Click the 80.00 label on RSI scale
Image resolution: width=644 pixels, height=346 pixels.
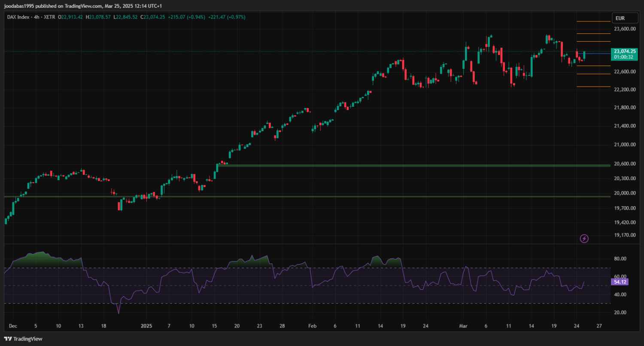(x=620, y=259)
